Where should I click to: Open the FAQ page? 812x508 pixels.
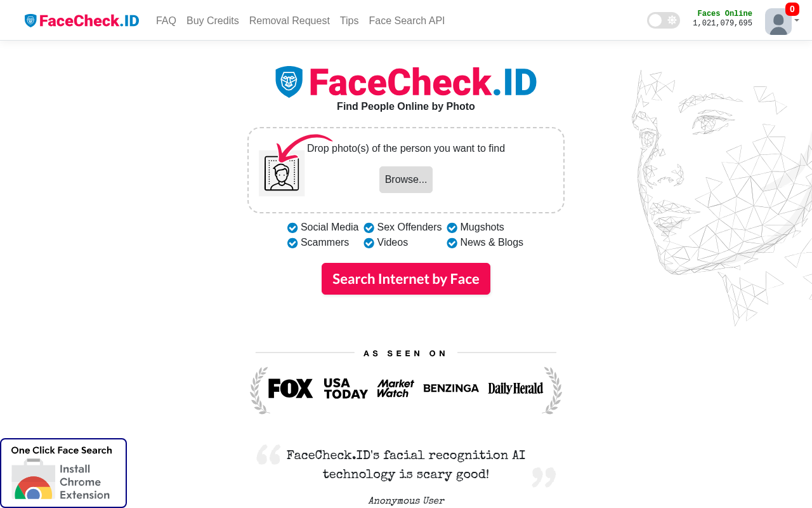coord(166,20)
